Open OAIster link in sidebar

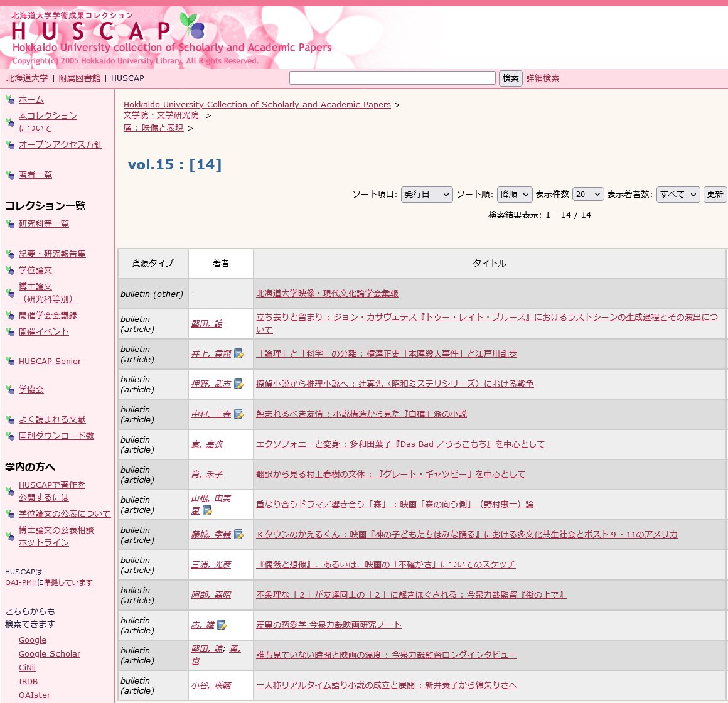click(35, 695)
